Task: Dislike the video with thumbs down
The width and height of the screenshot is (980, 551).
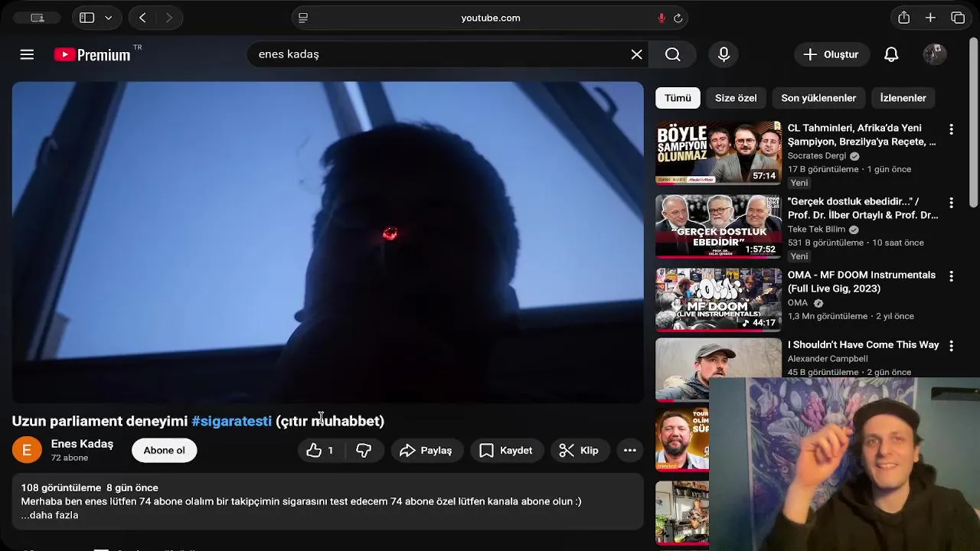Action: tap(364, 451)
